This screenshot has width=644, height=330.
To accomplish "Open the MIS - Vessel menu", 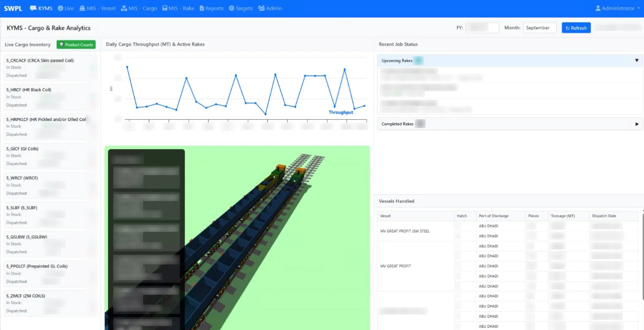I will pyautogui.click(x=97, y=8).
